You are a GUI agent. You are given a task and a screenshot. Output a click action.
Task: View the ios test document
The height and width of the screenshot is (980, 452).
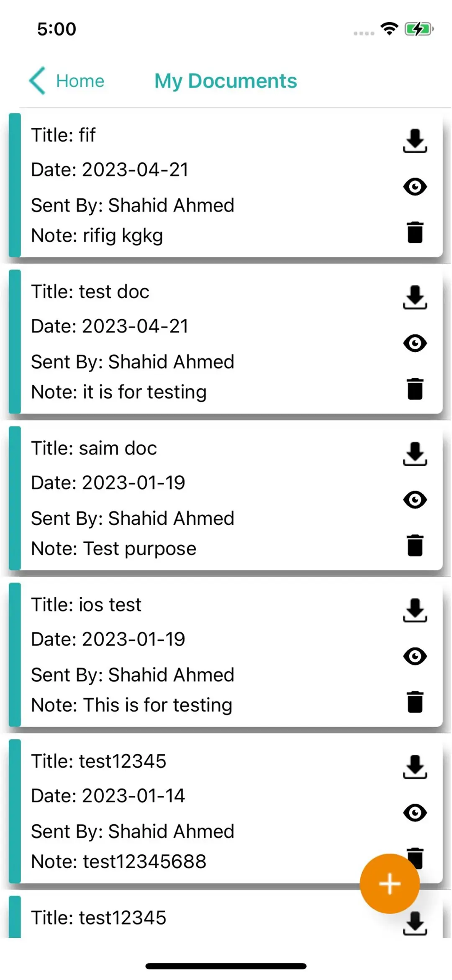415,656
